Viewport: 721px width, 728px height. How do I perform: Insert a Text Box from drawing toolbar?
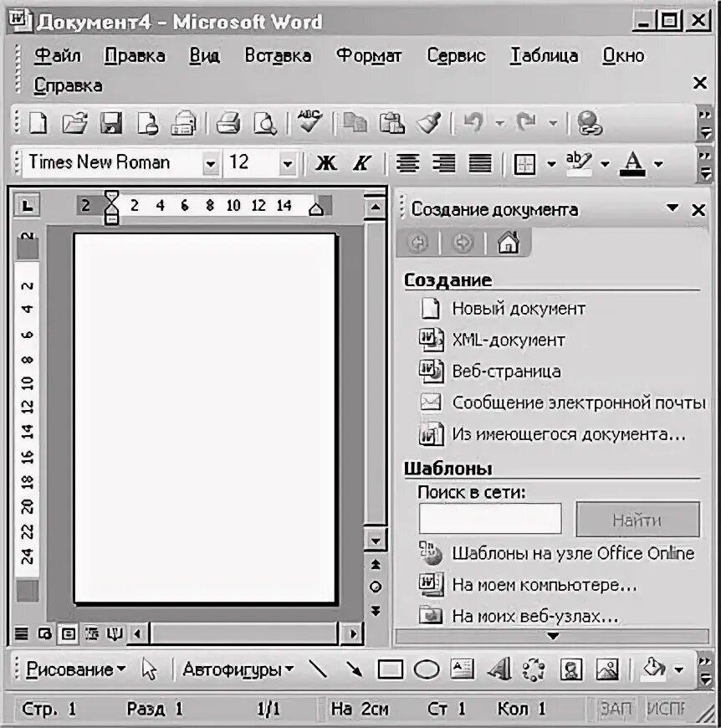pos(462,669)
